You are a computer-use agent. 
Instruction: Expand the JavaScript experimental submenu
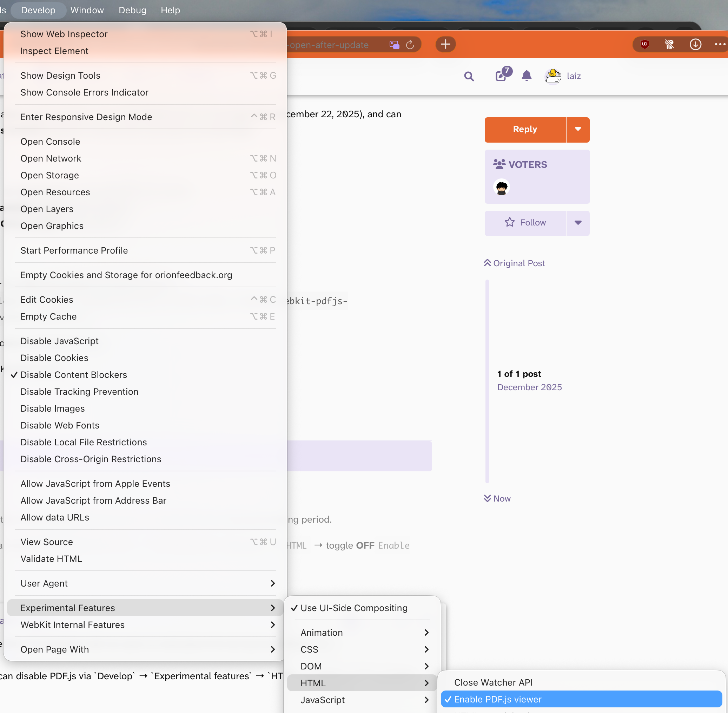coord(362,700)
